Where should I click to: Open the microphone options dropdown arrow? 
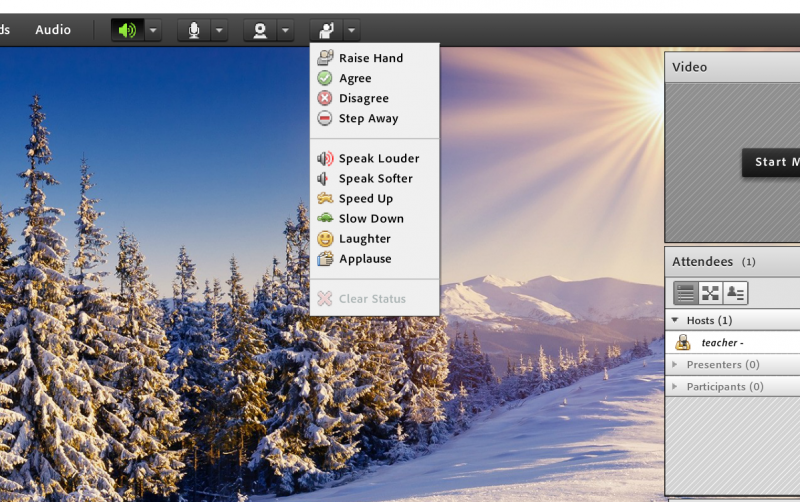click(219, 30)
